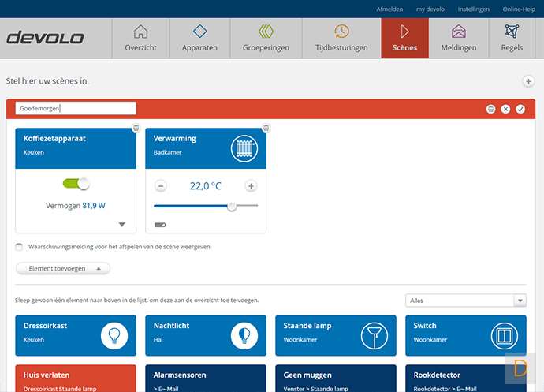Delete the Goedemorgen scene with trash icon

[x=490, y=109]
